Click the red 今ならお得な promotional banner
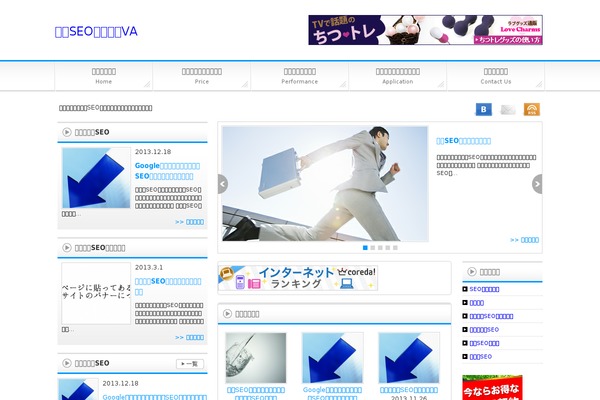This screenshot has width=600, height=400. tap(492, 387)
